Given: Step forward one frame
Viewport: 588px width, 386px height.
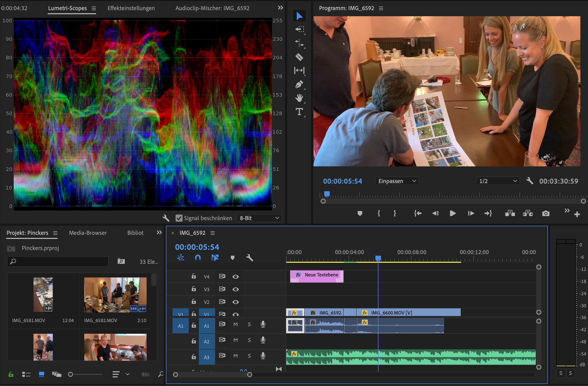Looking at the screenshot, I should pos(471,214).
